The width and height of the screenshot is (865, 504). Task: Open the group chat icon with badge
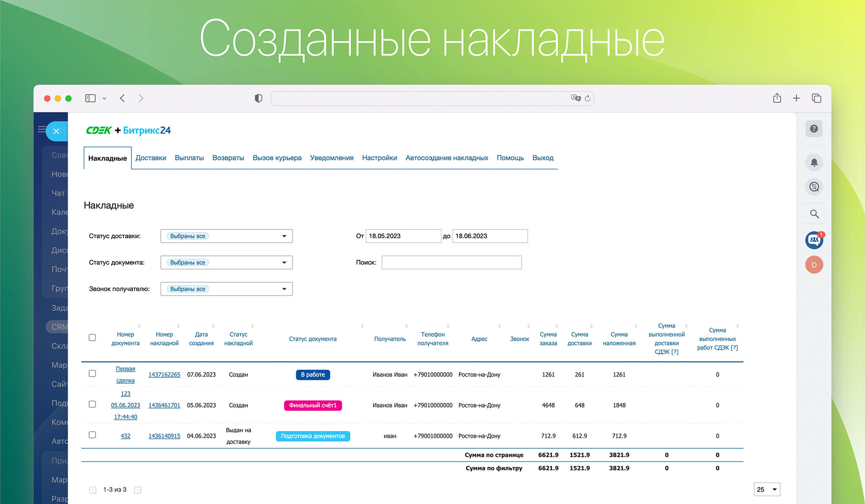[814, 240]
